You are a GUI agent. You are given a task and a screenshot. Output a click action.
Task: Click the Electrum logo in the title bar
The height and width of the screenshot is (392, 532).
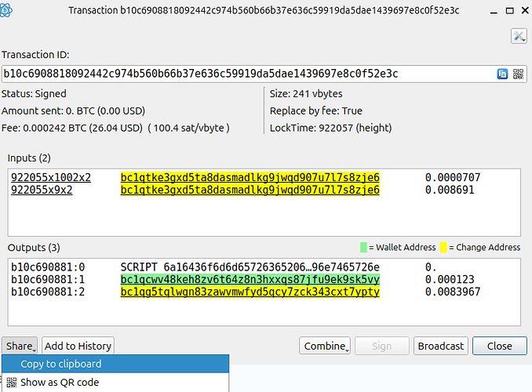(x=11, y=10)
